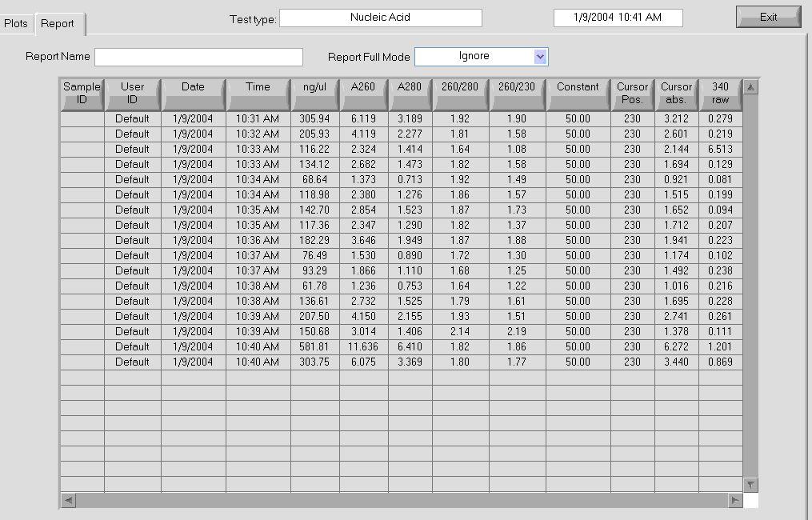Click the ng/ul column header
The height and width of the screenshot is (520, 812).
click(315, 94)
